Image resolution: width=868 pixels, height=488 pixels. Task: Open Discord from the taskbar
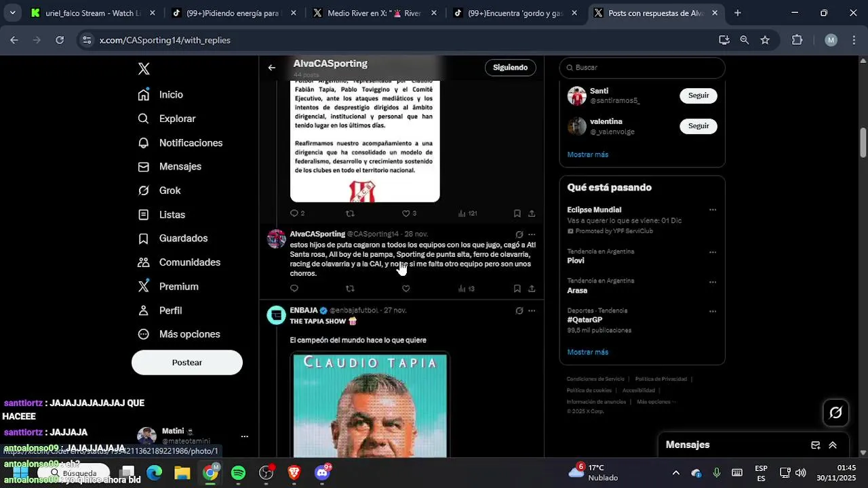coord(323,473)
